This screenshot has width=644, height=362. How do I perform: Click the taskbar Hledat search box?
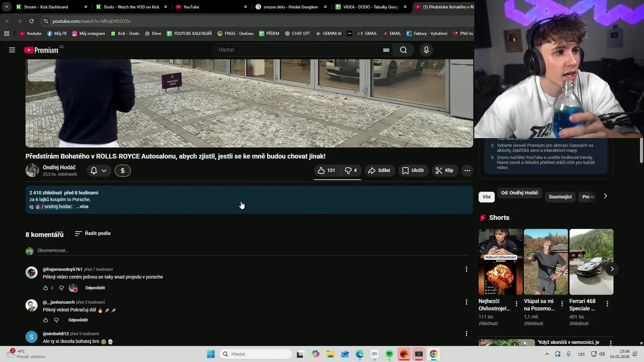256,354
